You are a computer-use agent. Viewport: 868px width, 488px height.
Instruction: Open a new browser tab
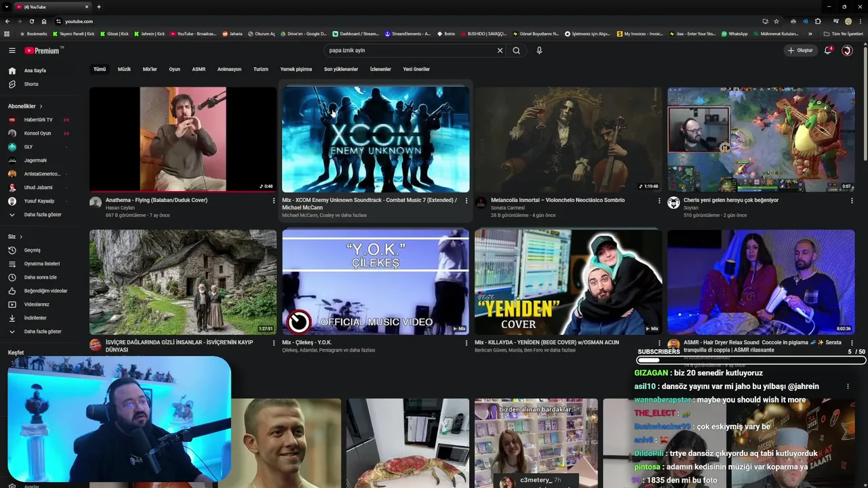point(99,7)
